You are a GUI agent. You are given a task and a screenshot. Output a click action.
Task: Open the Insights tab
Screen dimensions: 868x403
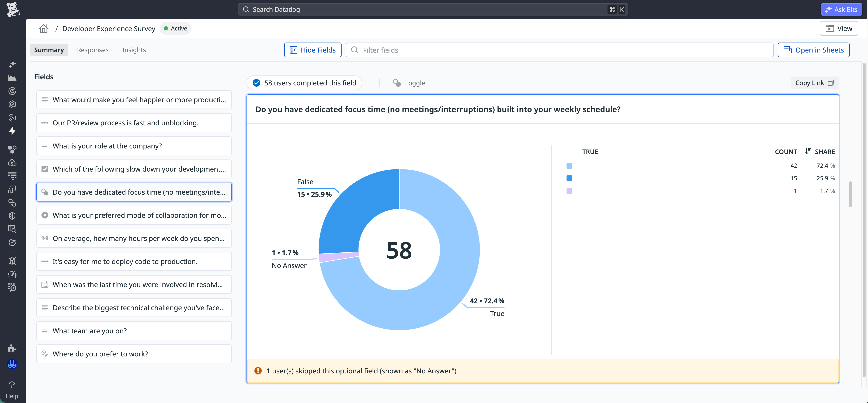tap(134, 50)
